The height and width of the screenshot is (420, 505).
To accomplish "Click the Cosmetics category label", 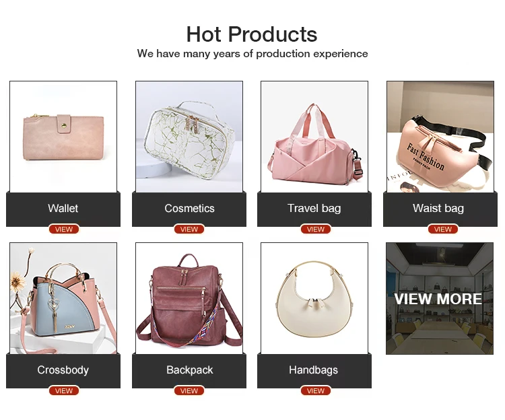I will (189, 208).
